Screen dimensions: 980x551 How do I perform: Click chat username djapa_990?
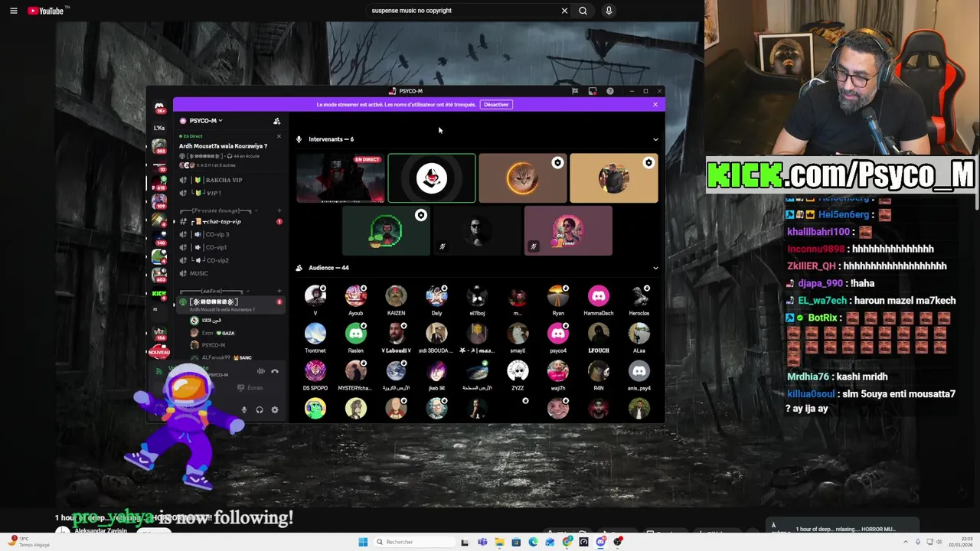[821, 283]
